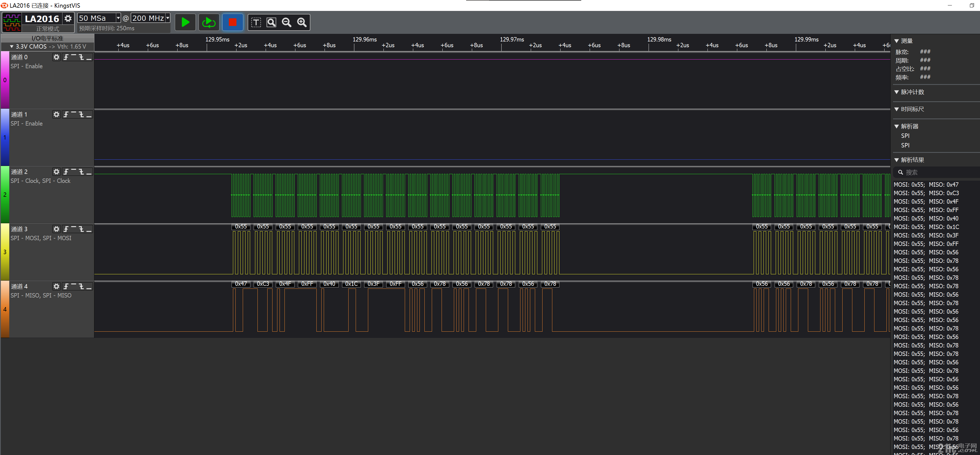The height and width of the screenshot is (455, 980).
Task: Click the LA2016 waveform logo icon
Action: [12, 22]
